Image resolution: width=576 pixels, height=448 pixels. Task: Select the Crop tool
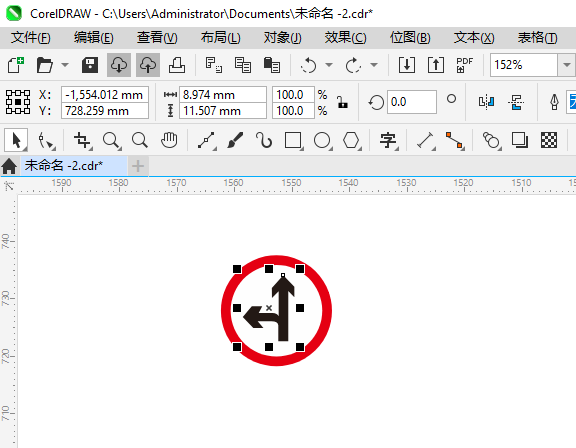pyautogui.click(x=82, y=140)
